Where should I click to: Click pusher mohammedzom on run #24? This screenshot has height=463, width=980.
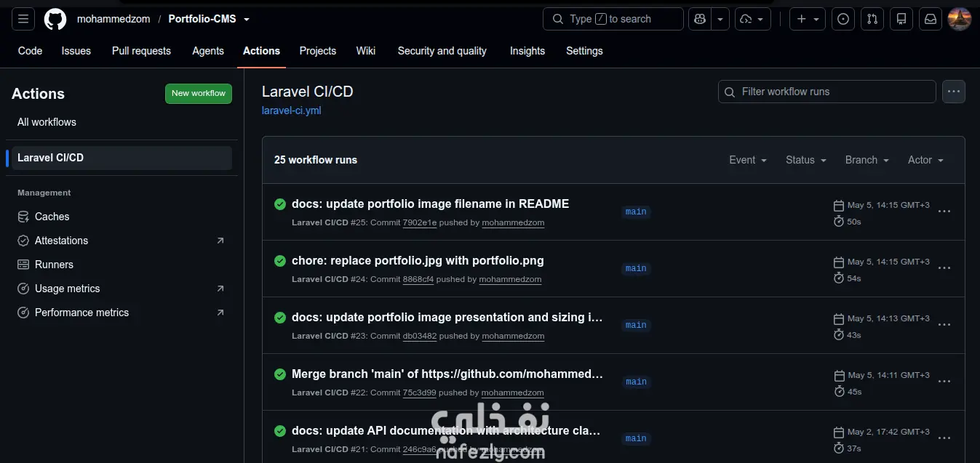(x=510, y=279)
